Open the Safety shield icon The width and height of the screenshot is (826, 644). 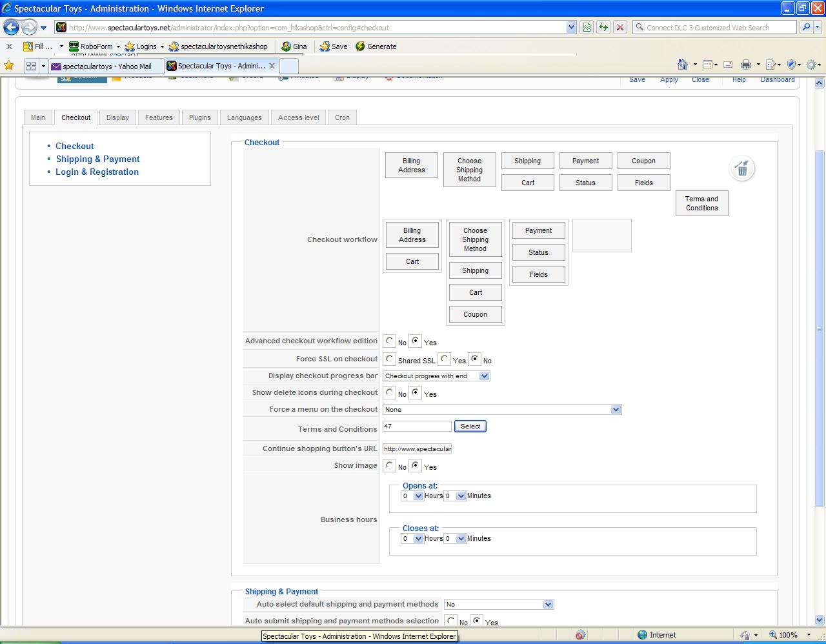[791, 65]
